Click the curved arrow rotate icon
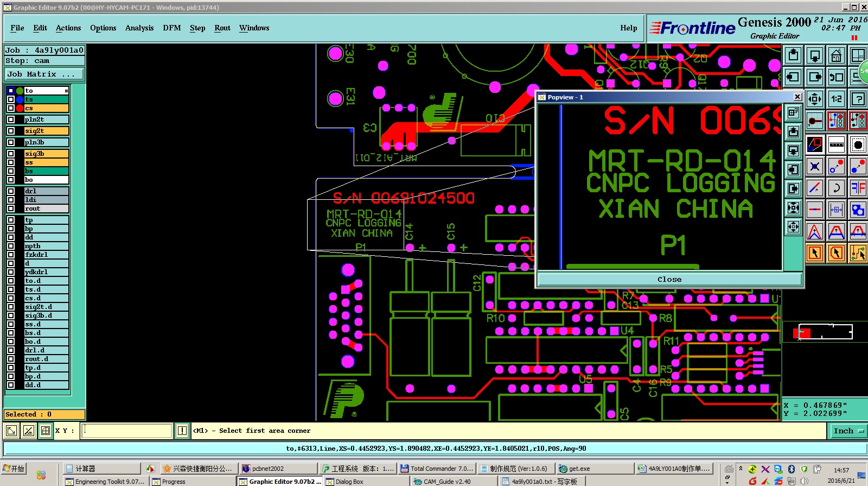Image resolution: width=868 pixels, height=486 pixels. pyautogui.click(x=837, y=188)
